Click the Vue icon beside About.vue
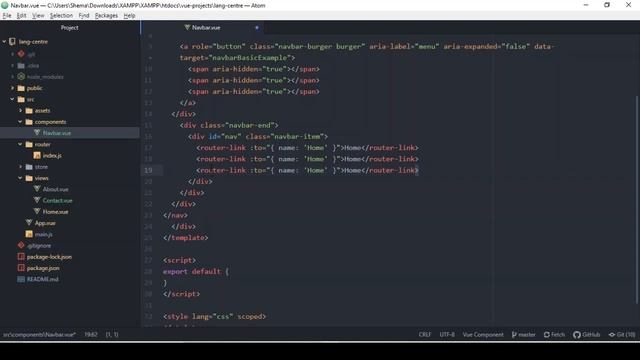640x360 pixels. pos(37,189)
